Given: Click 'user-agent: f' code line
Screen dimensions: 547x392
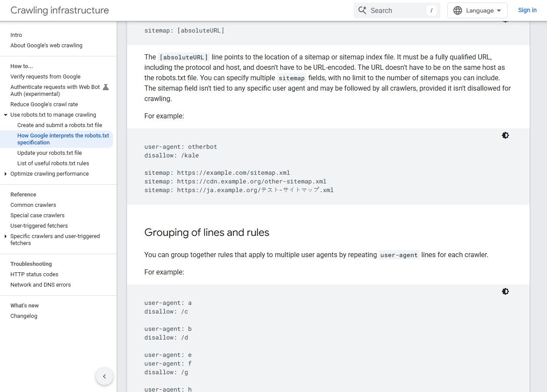Looking at the screenshot, I should point(168,363).
